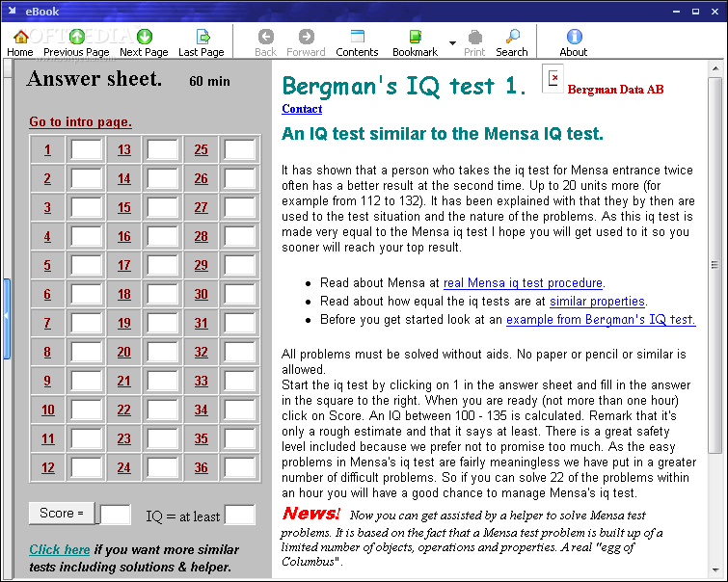Screen dimensions: 728x582
Task: Click the broken image icon near Bergman Data AB
Action: 553,78
